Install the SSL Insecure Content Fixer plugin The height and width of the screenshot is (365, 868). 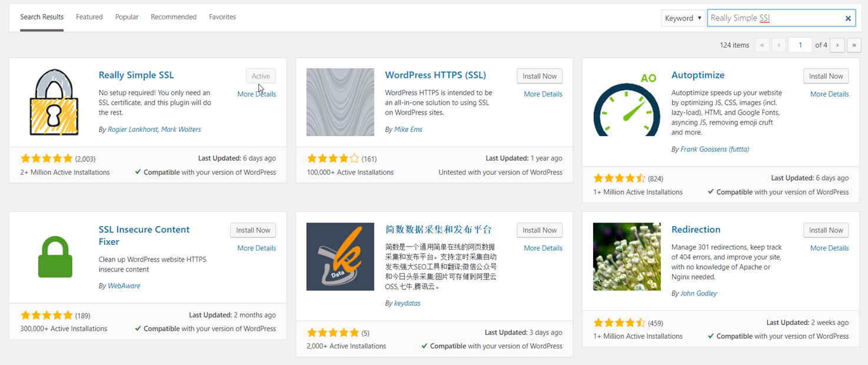coord(253,230)
